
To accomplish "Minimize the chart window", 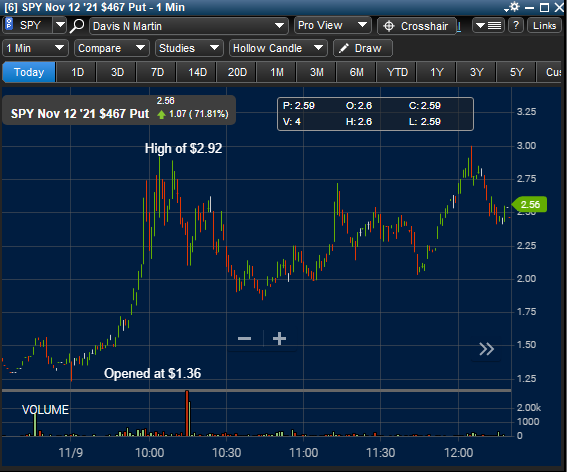I will [x=529, y=7].
